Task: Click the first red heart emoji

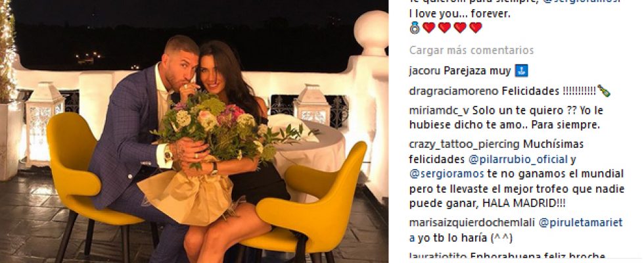Action: pos(428,28)
